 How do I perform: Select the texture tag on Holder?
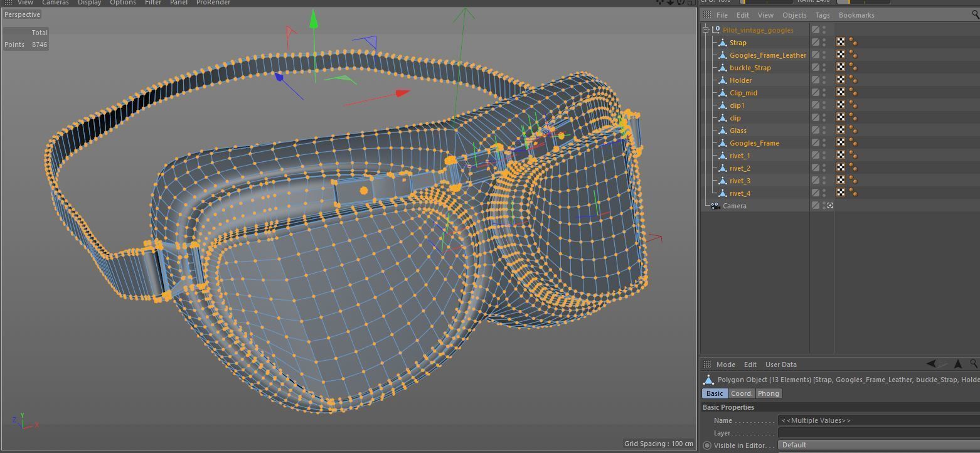pos(841,80)
